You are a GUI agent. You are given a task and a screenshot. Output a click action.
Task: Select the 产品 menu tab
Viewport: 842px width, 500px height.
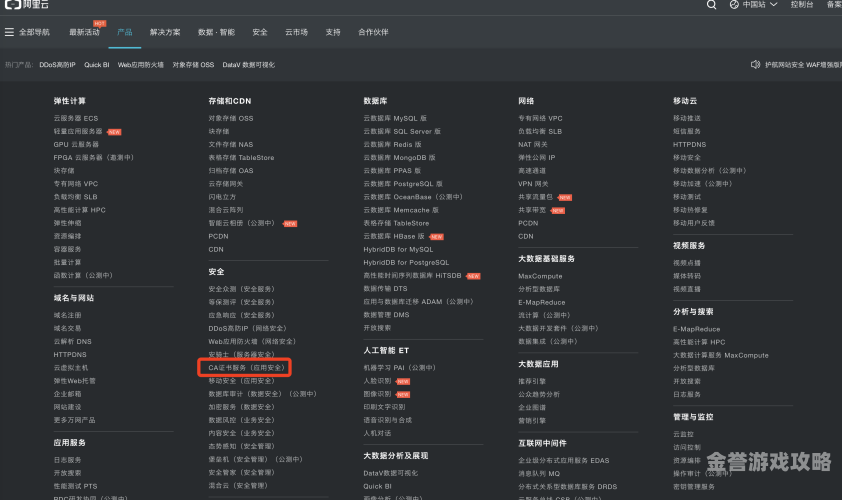125,32
